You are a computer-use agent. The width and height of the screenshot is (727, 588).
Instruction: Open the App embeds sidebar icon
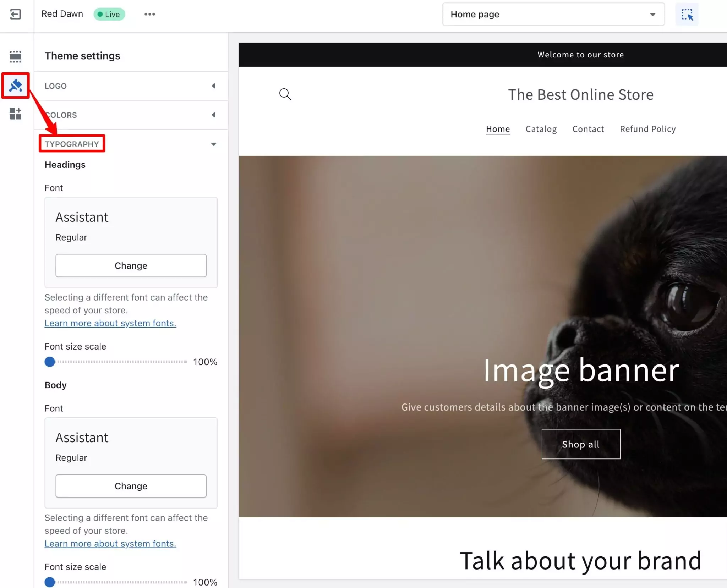tap(15, 114)
